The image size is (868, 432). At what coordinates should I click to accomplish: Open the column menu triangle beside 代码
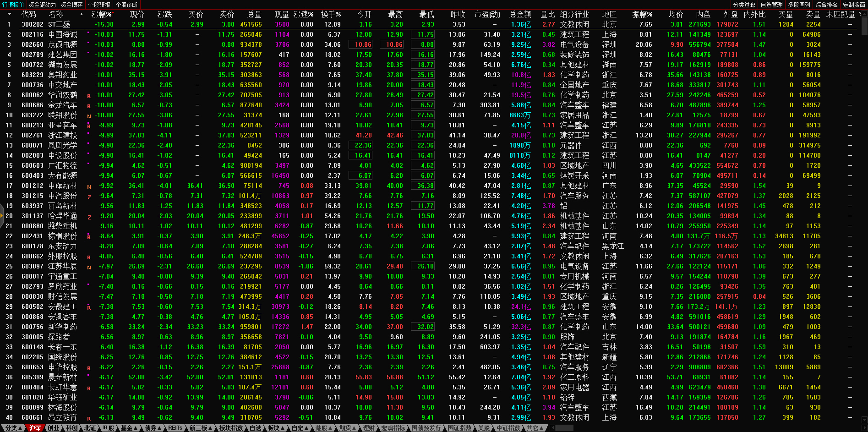click(x=9, y=14)
